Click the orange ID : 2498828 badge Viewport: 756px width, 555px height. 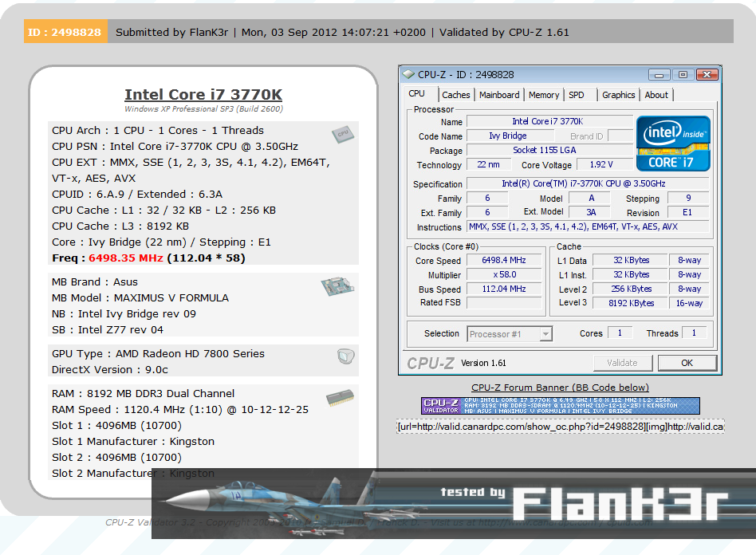[x=65, y=32]
